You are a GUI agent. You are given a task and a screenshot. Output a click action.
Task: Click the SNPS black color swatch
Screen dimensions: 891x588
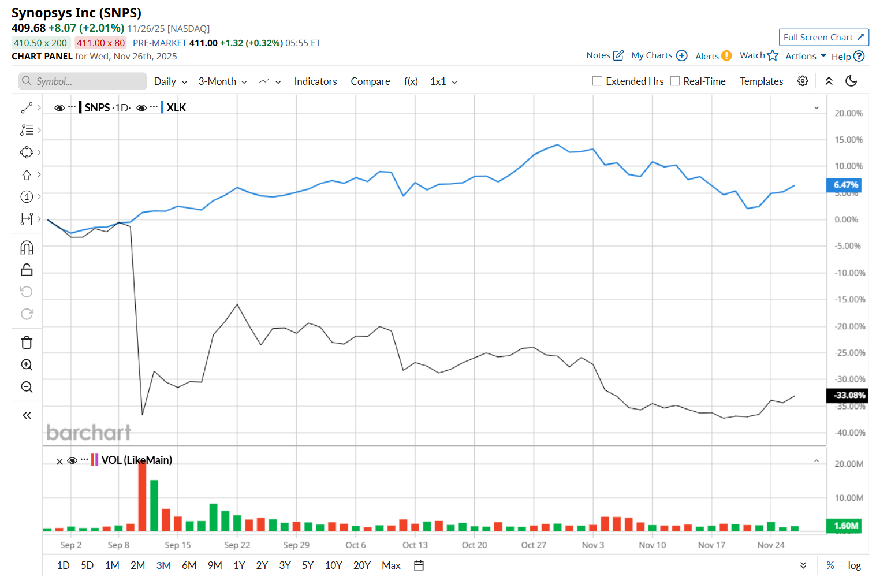tap(80, 107)
